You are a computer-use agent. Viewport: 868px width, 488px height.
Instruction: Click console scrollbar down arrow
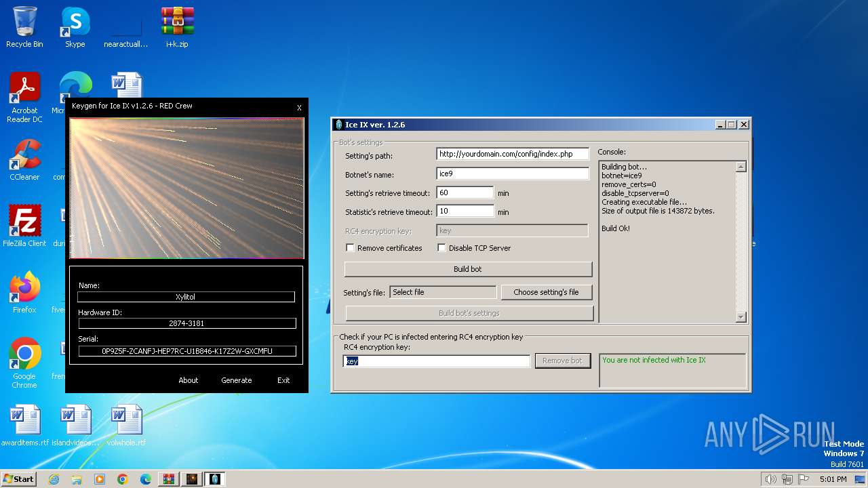(x=741, y=317)
